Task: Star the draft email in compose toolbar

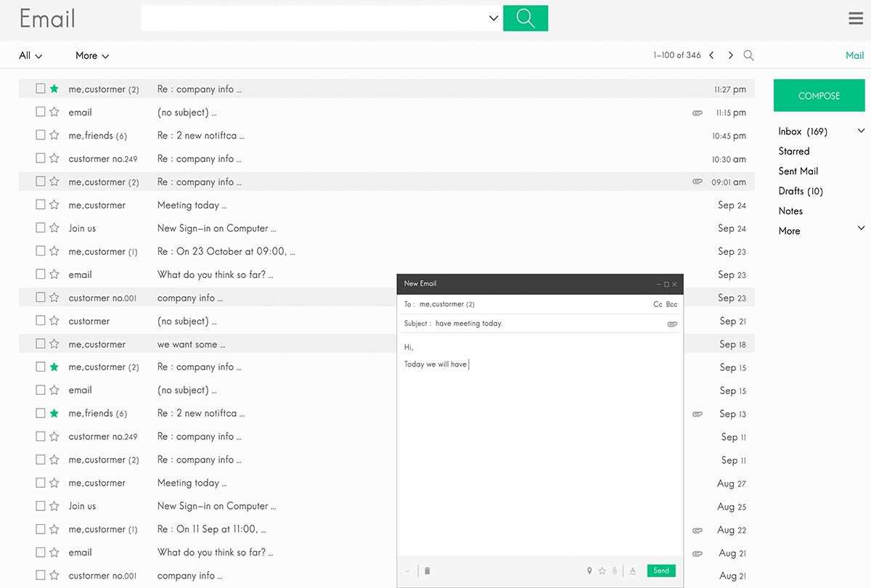Action: tap(602, 571)
